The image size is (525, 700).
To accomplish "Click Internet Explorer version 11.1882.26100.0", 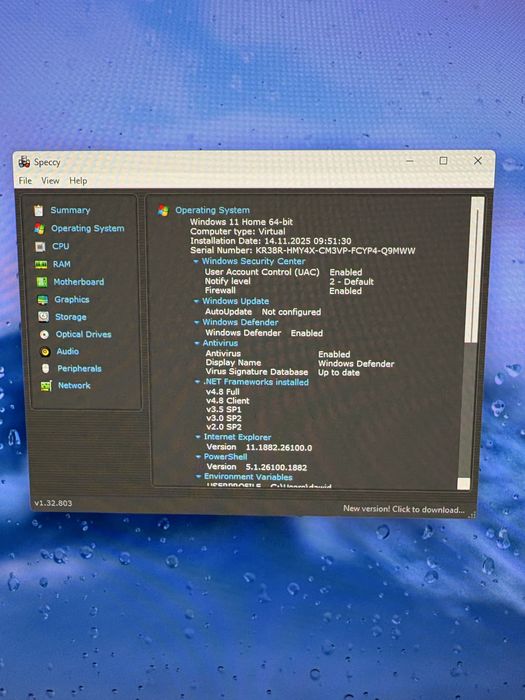I will [259, 447].
